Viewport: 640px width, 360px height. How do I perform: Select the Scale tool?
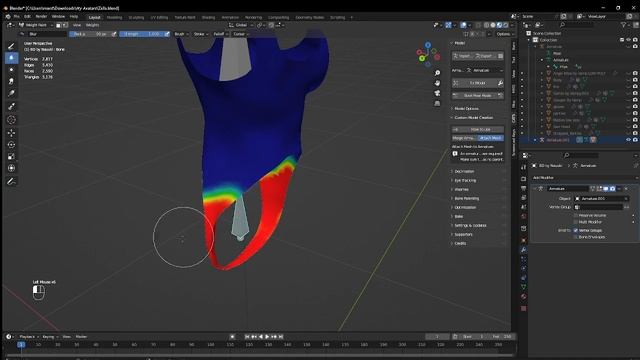click(x=11, y=156)
